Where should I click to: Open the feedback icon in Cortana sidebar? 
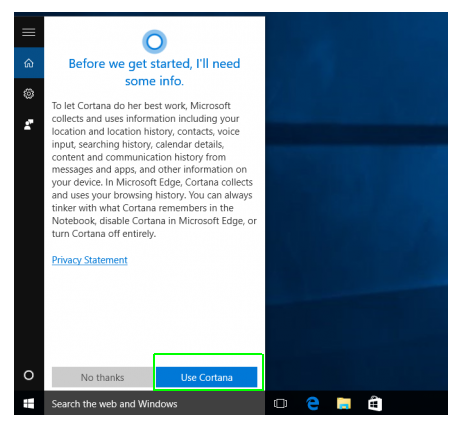pyautogui.click(x=29, y=124)
